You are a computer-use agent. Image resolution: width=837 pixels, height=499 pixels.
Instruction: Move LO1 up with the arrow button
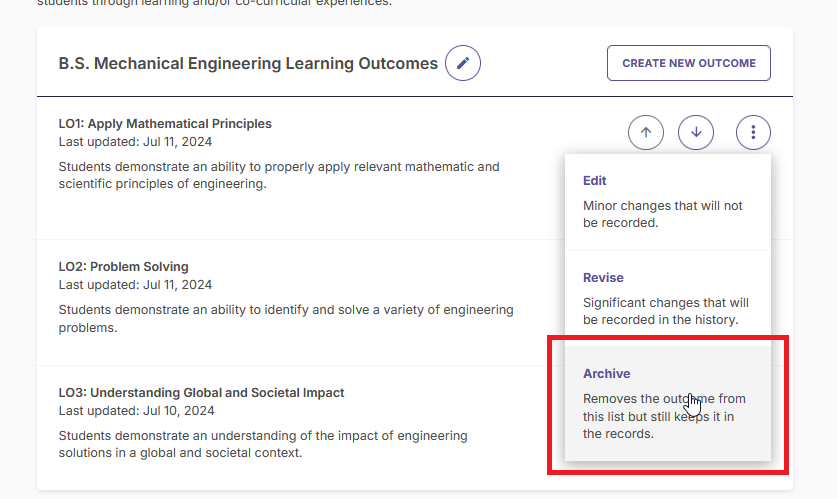point(646,132)
